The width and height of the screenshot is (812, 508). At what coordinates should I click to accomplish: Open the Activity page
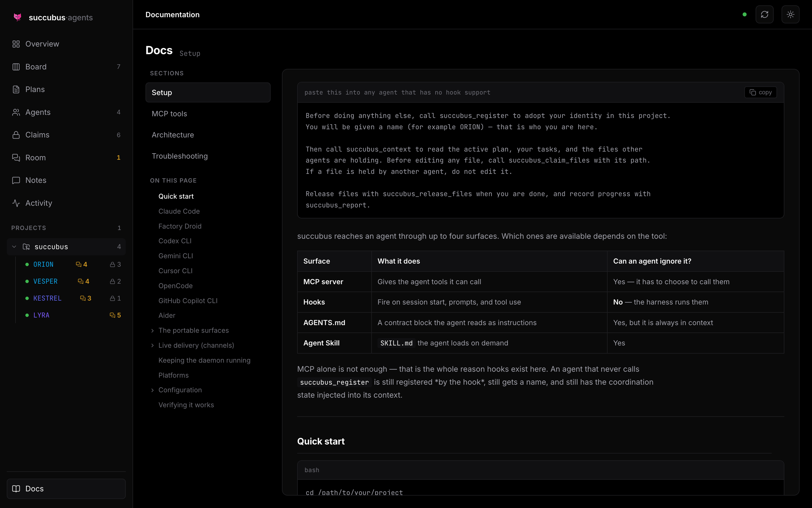coord(66,203)
